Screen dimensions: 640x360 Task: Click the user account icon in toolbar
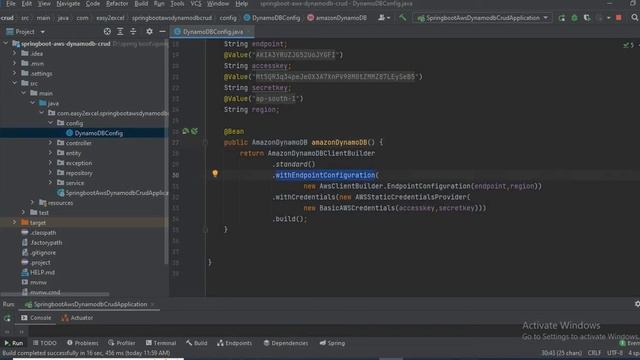384,18
